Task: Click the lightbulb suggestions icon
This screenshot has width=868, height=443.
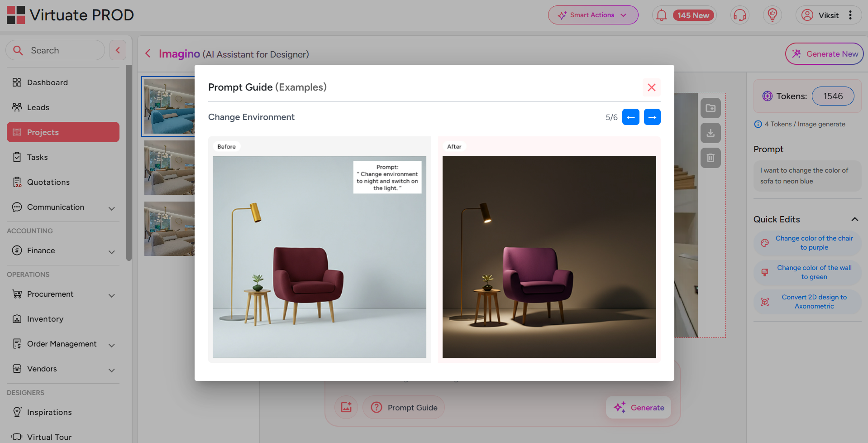Action: [772, 15]
